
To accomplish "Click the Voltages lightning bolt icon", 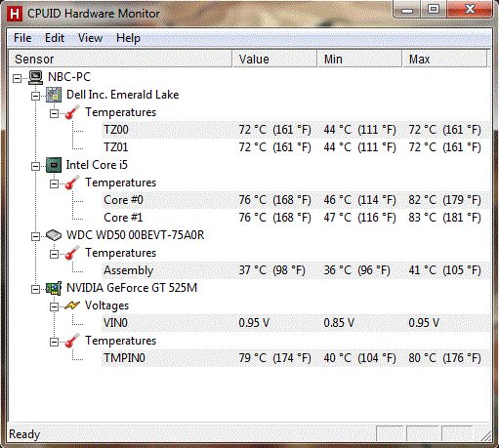I will click(x=72, y=305).
